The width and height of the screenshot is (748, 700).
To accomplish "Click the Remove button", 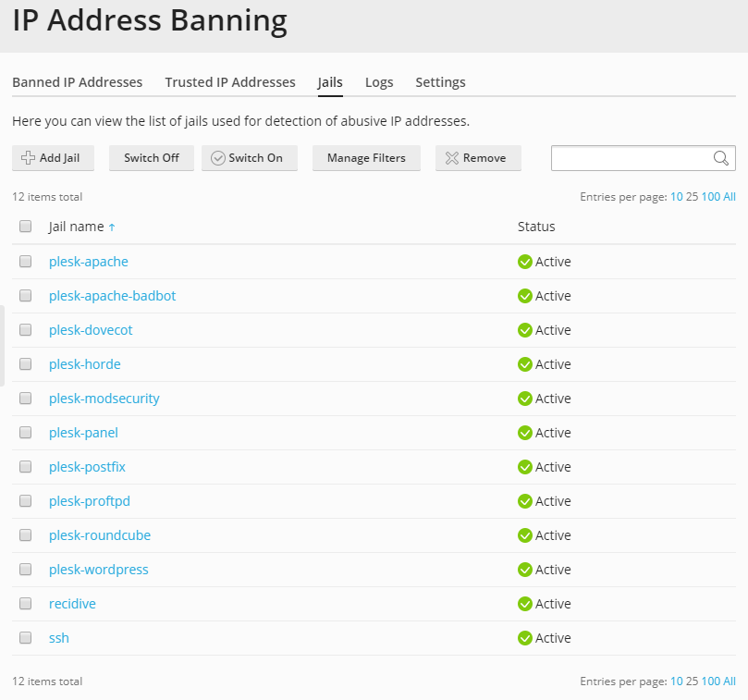I will [x=478, y=158].
